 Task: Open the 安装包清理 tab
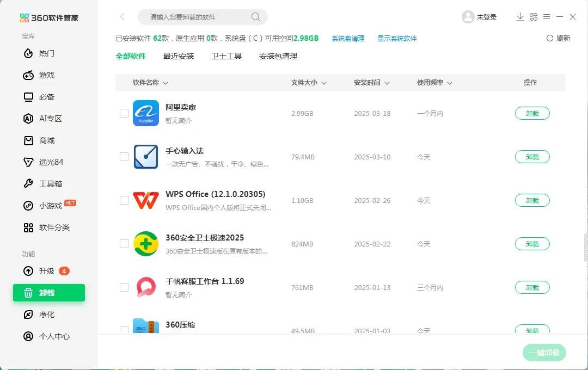click(x=278, y=56)
